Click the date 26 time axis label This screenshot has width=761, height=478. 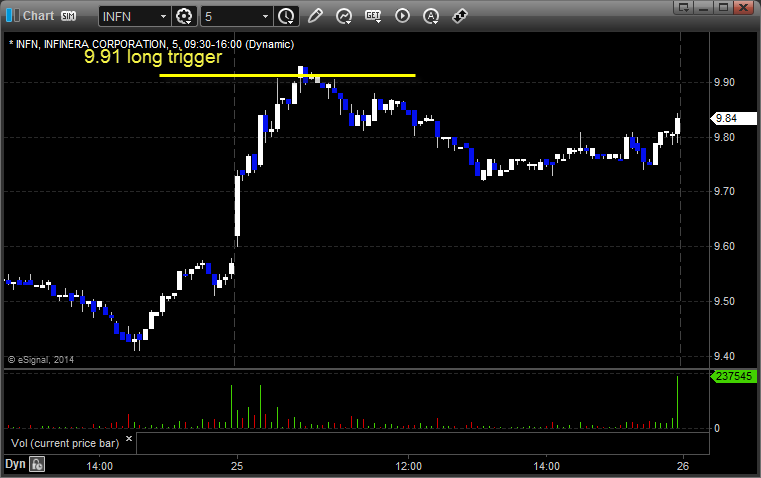[683, 466]
